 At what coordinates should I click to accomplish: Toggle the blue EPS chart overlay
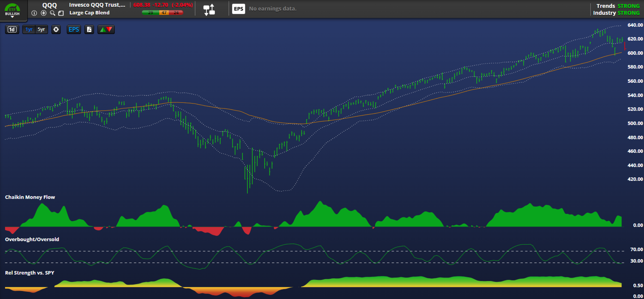[74, 29]
